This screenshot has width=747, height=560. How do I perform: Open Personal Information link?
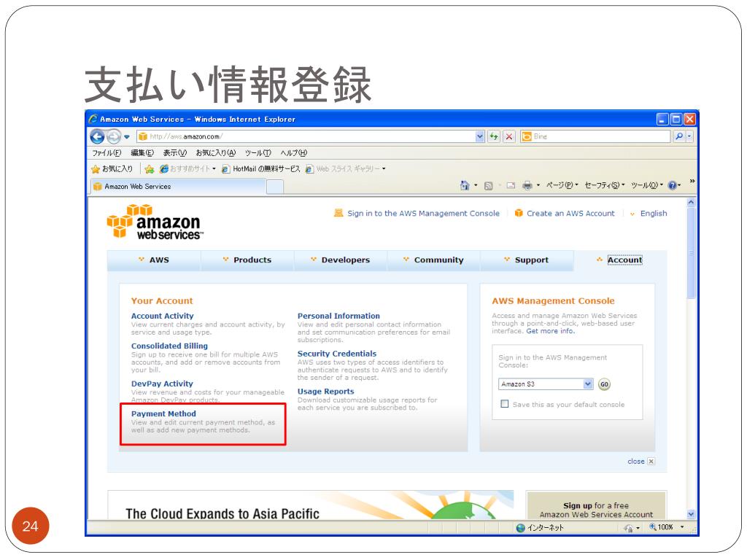338,316
